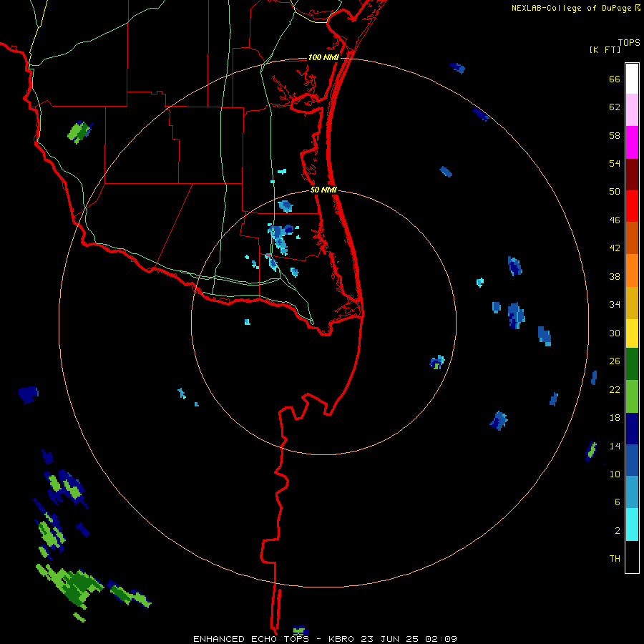Click the 14 tick label on the scale

point(615,446)
